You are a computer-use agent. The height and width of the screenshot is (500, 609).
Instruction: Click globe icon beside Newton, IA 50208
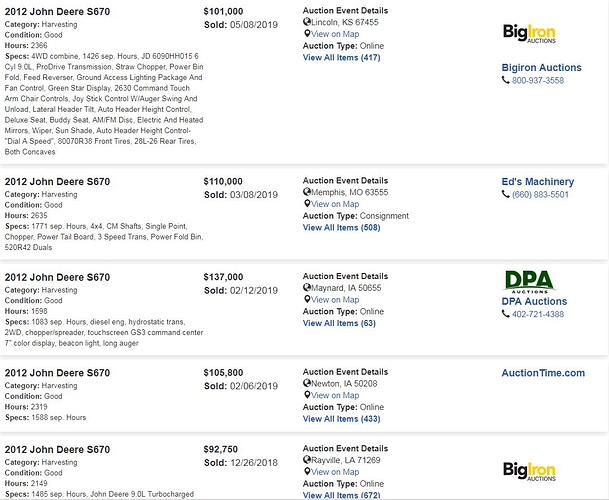click(x=307, y=383)
